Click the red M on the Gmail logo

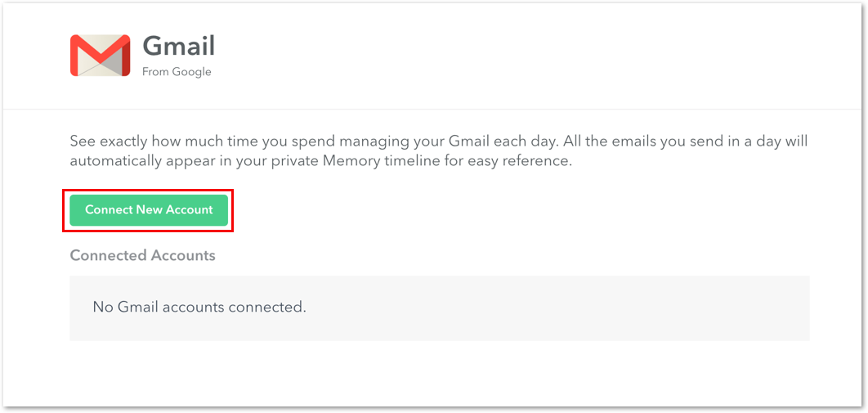(101, 56)
